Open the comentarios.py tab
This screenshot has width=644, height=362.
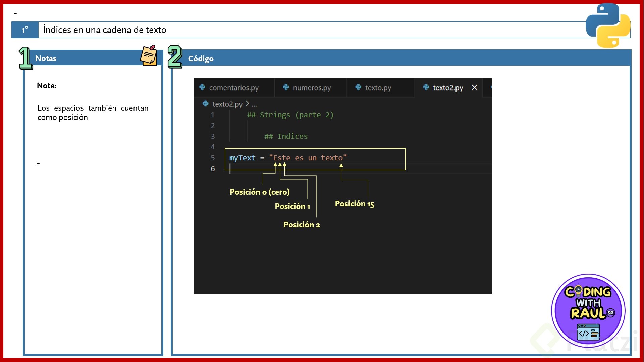[x=234, y=88]
